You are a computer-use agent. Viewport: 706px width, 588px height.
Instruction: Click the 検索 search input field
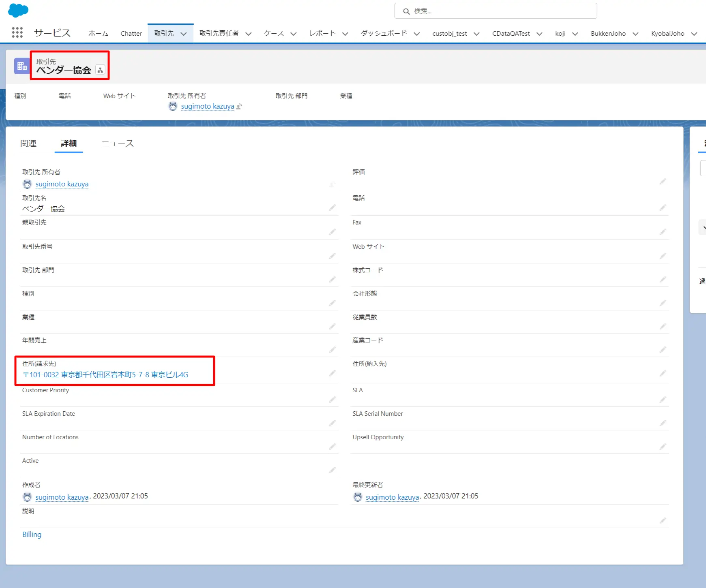point(496,11)
